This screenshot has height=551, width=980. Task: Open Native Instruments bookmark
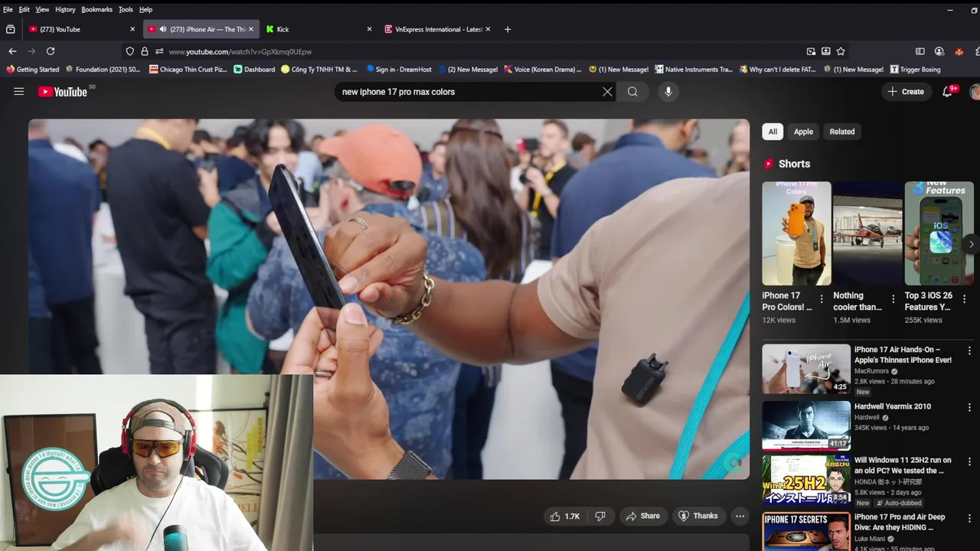pyautogui.click(x=693, y=70)
